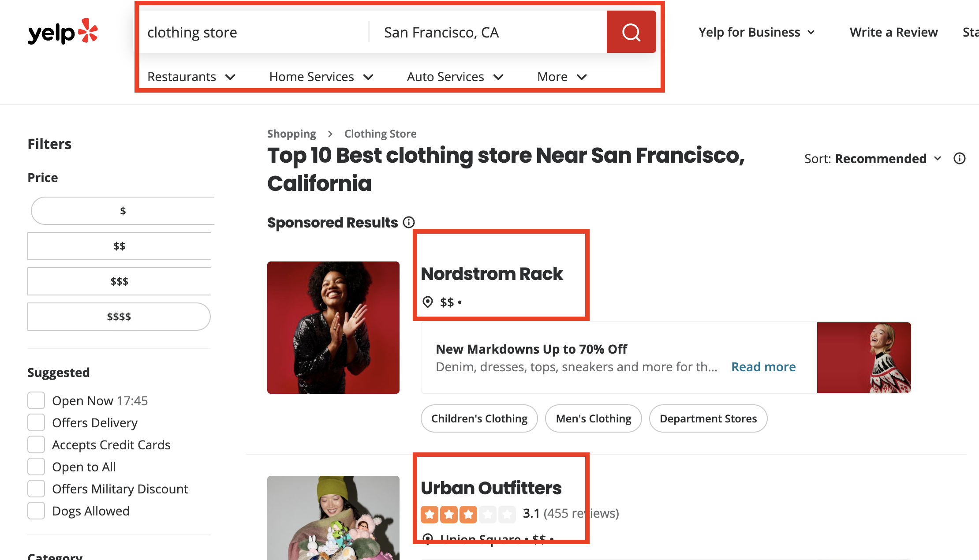Check the Dogs Allowed filter
The height and width of the screenshot is (560, 979).
(36, 511)
